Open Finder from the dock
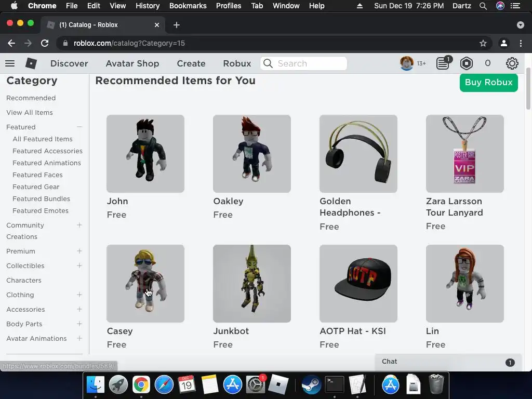The height and width of the screenshot is (399, 532). coord(96,385)
